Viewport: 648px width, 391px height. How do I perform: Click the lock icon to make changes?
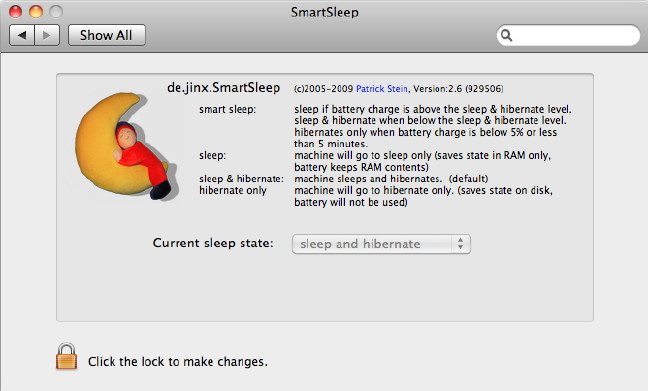coord(67,356)
